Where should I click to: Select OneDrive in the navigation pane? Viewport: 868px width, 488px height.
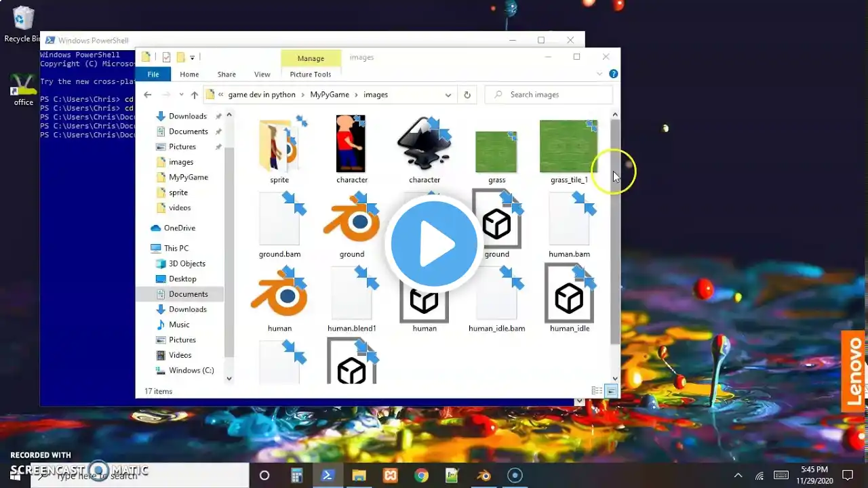click(179, 228)
